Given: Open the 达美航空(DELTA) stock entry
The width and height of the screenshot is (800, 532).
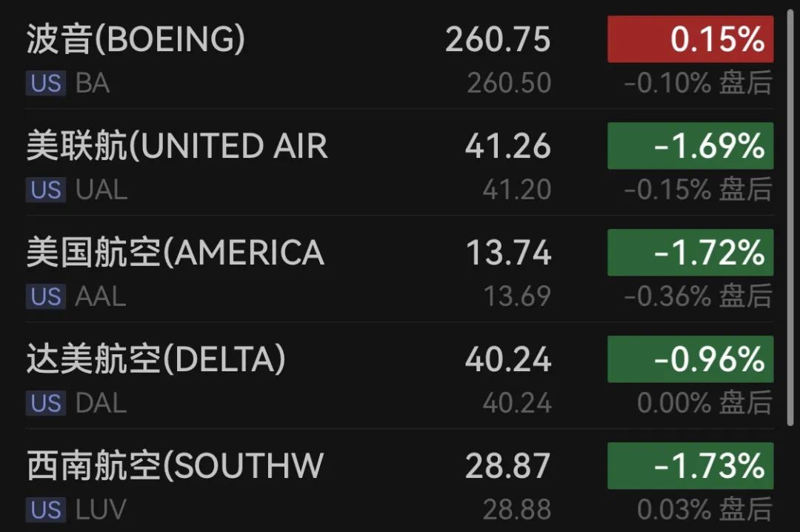Looking at the screenshot, I should click(399, 375).
